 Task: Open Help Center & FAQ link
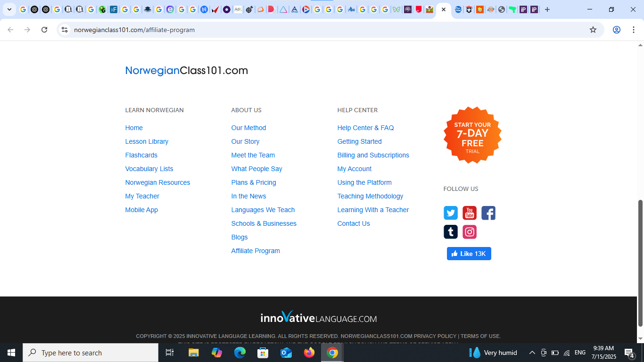coord(365,128)
